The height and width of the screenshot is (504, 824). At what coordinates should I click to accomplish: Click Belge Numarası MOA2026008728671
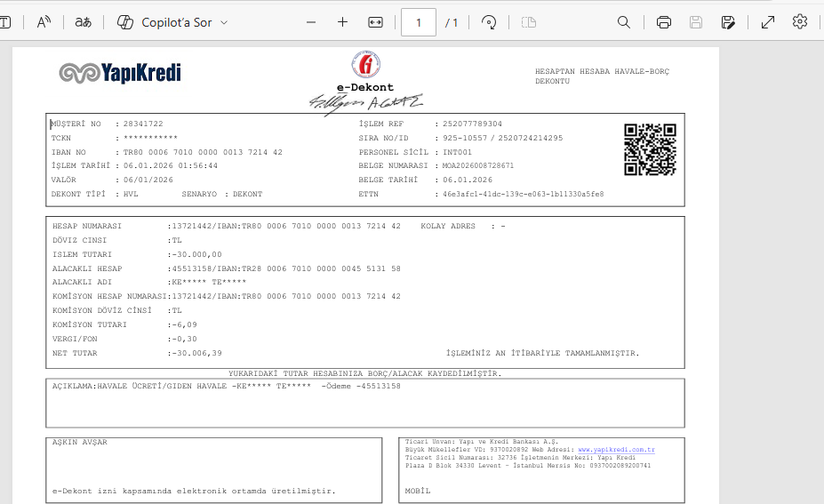(477, 165)
